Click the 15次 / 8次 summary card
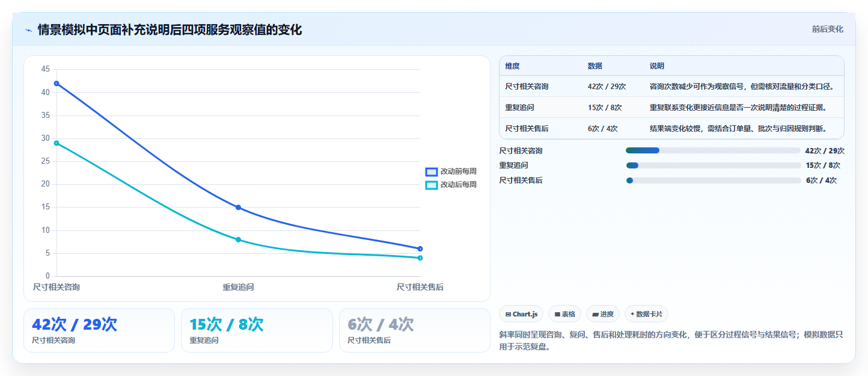 [x=257, y=330]
